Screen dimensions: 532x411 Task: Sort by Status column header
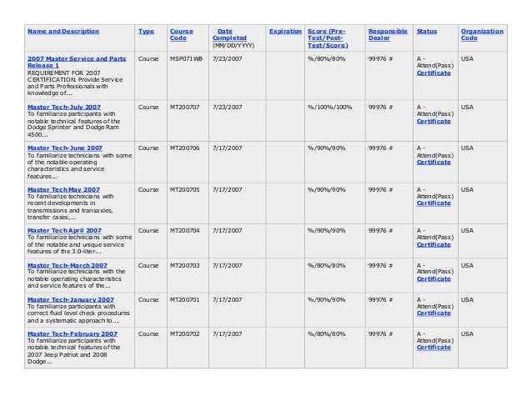[x=427, y=31]
